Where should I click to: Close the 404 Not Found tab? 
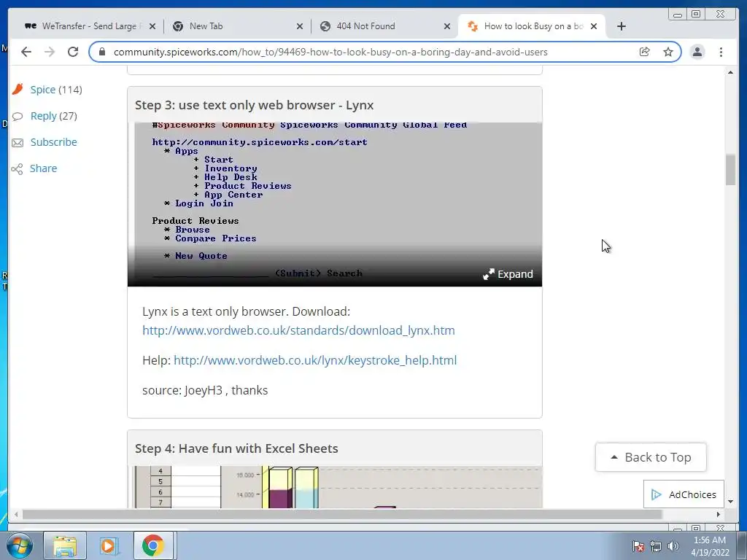click(447, 27)
